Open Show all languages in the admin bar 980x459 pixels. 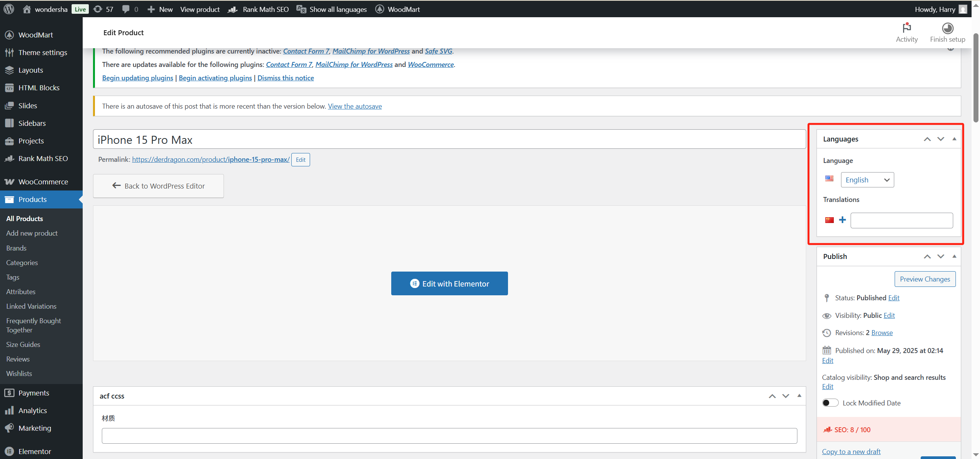pyautogui.click(x=332, y=9)
